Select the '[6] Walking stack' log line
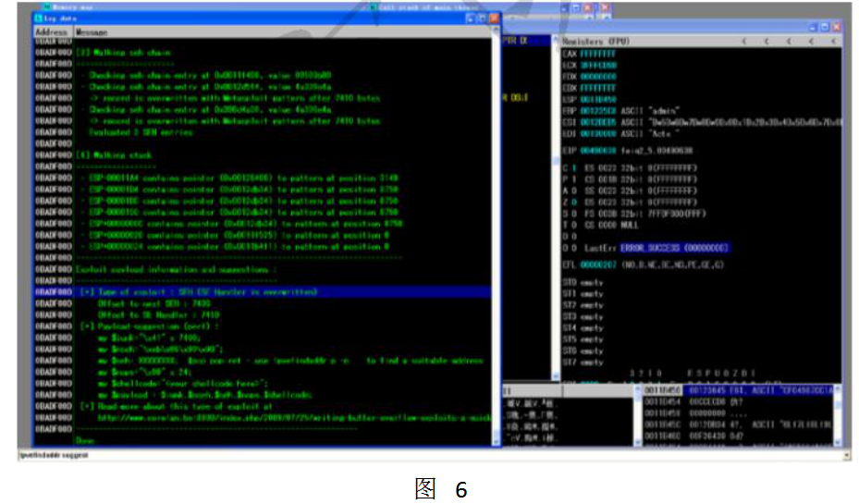The height and width of the screenshot is (504, 859). (x=114, y=155)
